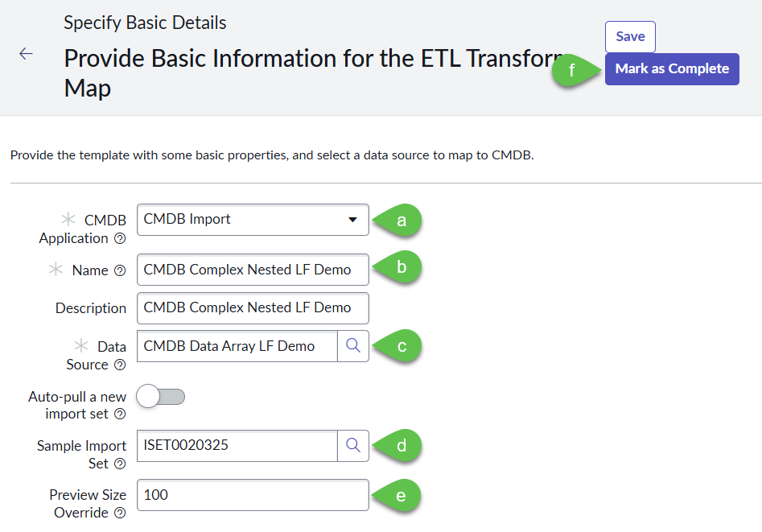Click the Mark as Complete button
Screen dimensions: 762x532
pos(672,69)
